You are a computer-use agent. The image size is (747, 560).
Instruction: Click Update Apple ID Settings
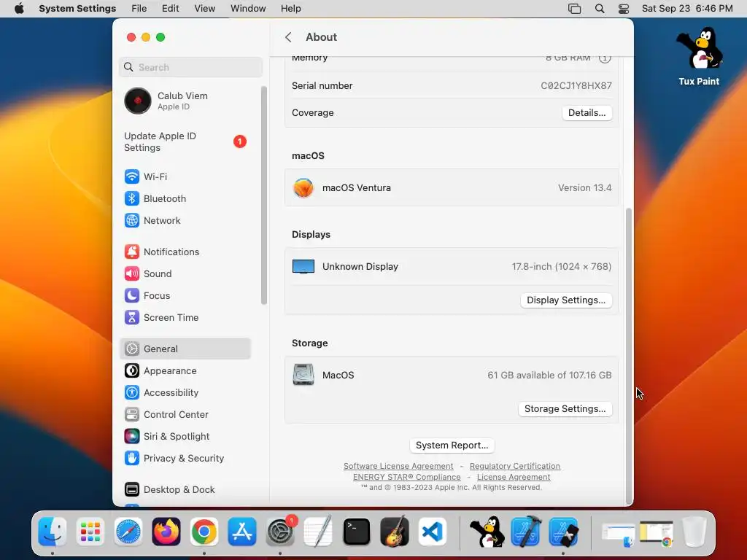tap(185, 142)
